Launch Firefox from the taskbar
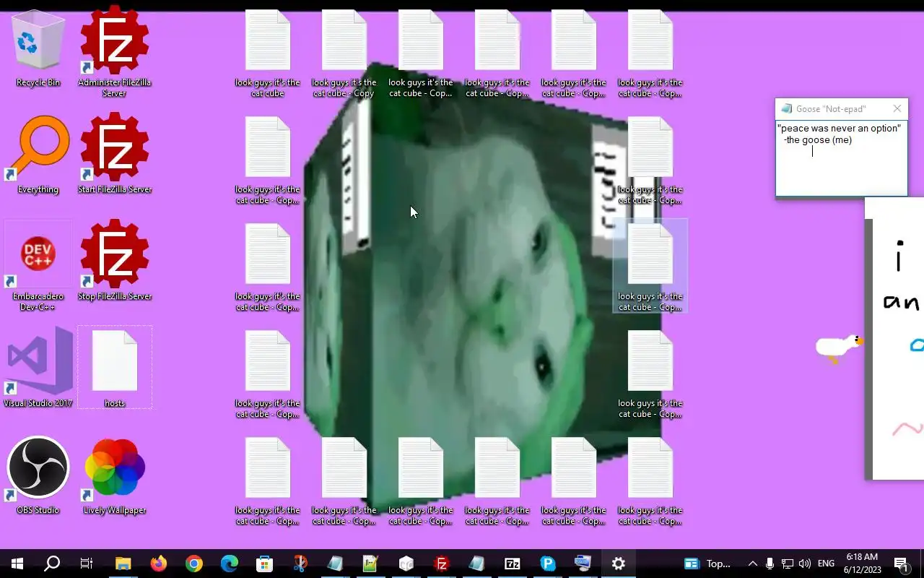924x578 pixels. [x=158, y=564]
